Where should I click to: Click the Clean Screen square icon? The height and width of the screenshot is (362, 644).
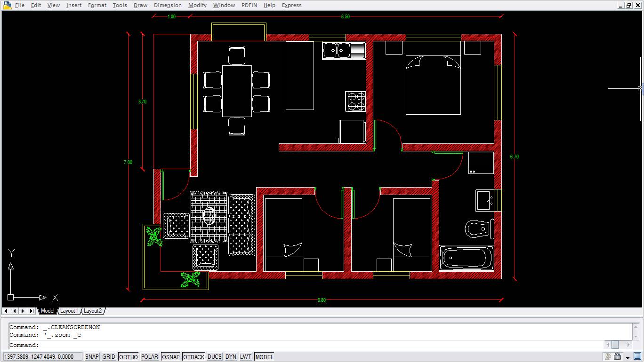coord(637,357)
